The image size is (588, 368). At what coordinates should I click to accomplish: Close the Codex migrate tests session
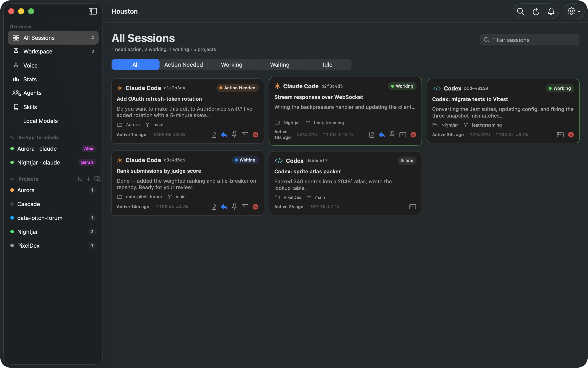point(571,135)
